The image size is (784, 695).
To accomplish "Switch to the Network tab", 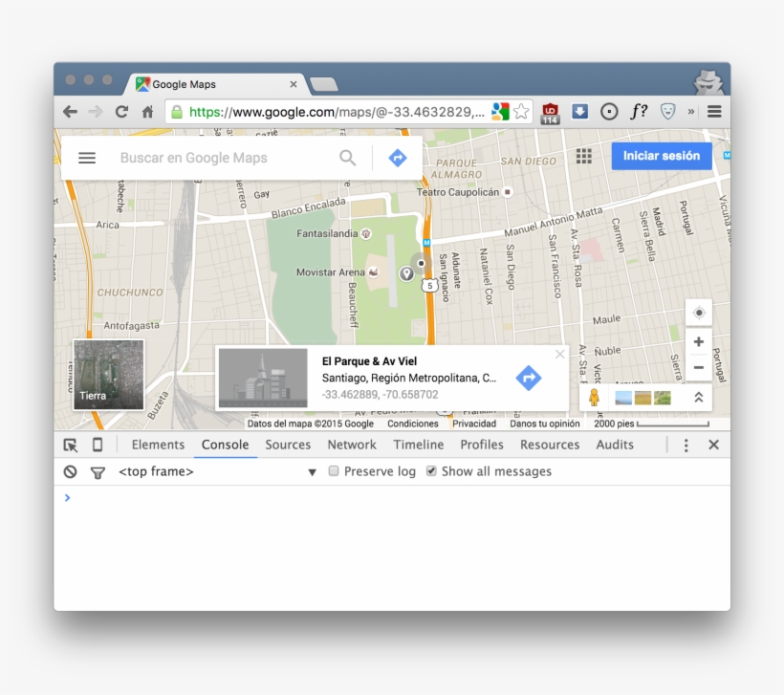I will tap(352, 445).
